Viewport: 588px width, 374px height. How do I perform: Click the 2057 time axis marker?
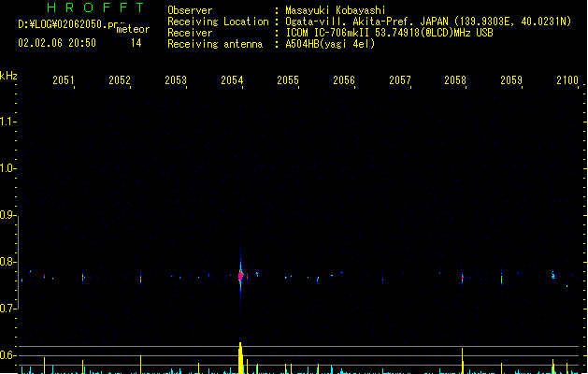400,80
